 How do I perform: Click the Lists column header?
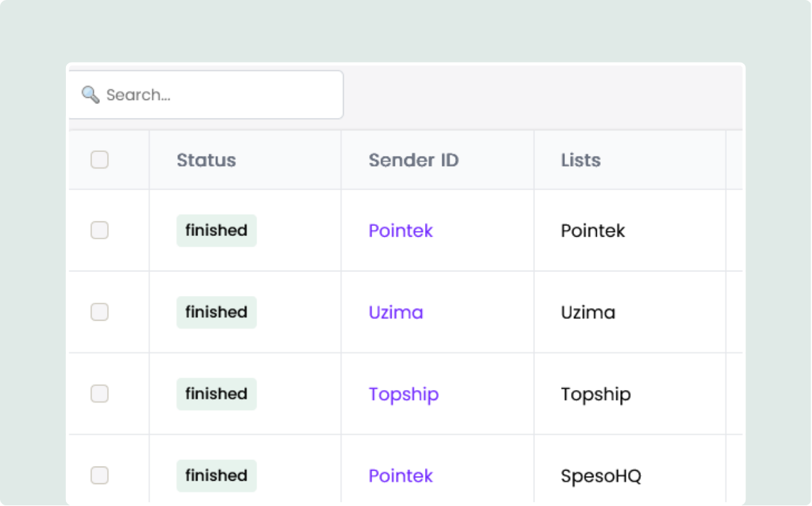[x=581, y=160]
